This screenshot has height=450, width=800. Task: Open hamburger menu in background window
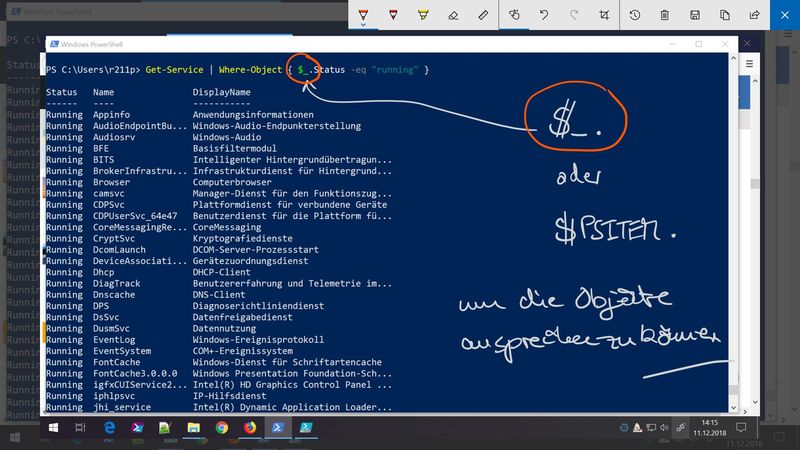749,64
